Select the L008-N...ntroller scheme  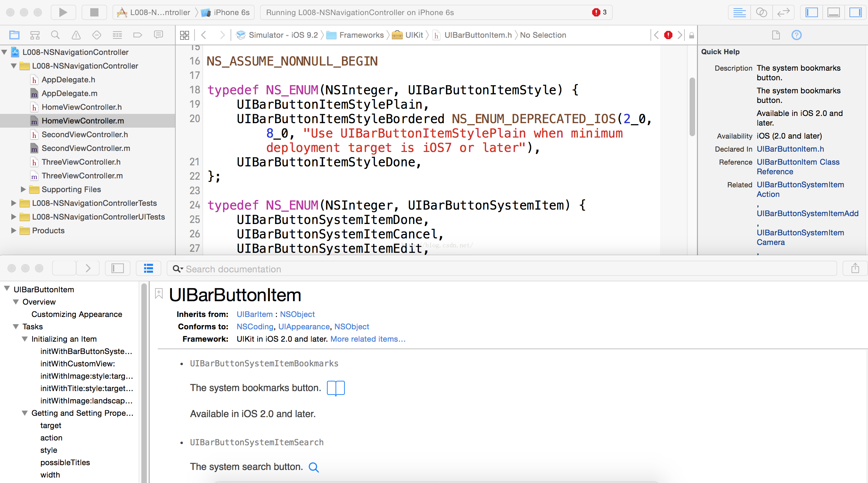click(154, 13)
